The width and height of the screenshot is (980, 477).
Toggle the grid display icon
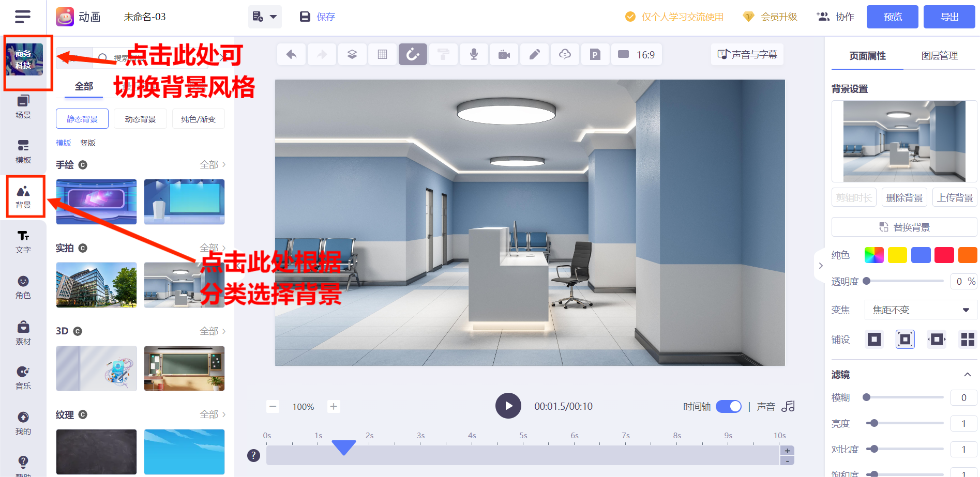click(x=383, y=54)
